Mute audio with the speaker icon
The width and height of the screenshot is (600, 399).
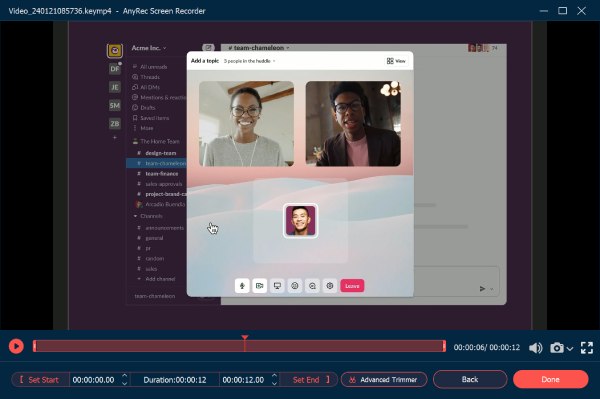535,347
